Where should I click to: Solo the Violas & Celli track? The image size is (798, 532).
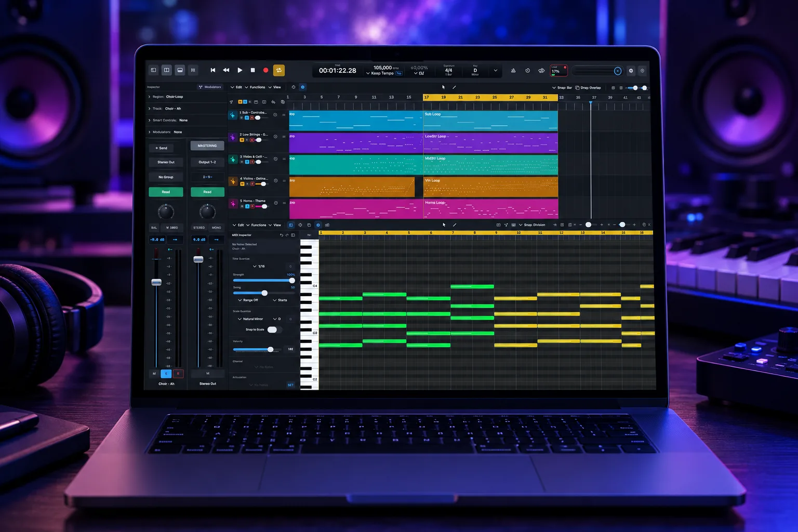(247, 162)
